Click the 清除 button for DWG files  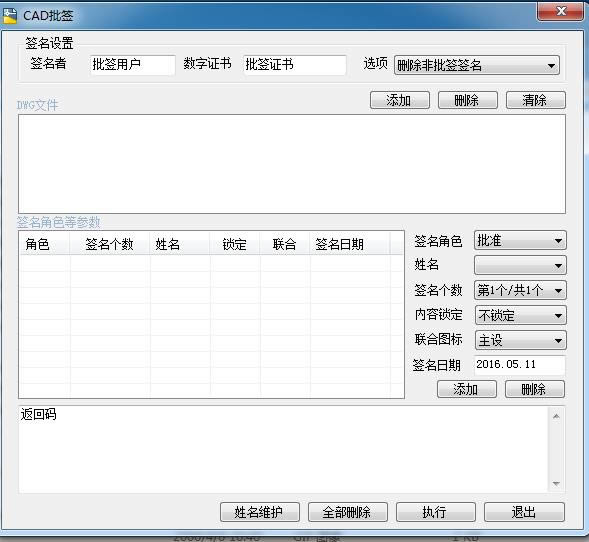536,100
